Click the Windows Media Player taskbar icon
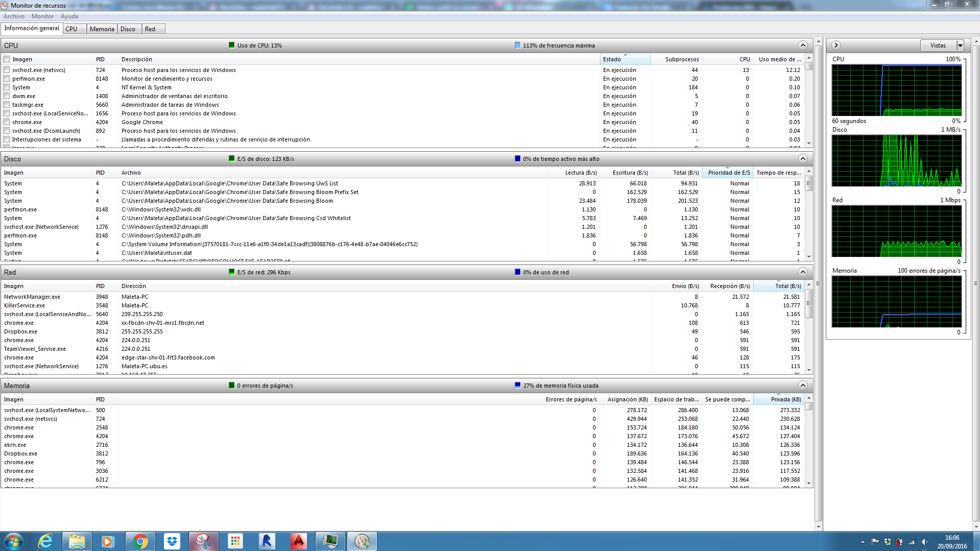980x551 pixels. pyautogui.click(x=108, y=541)
